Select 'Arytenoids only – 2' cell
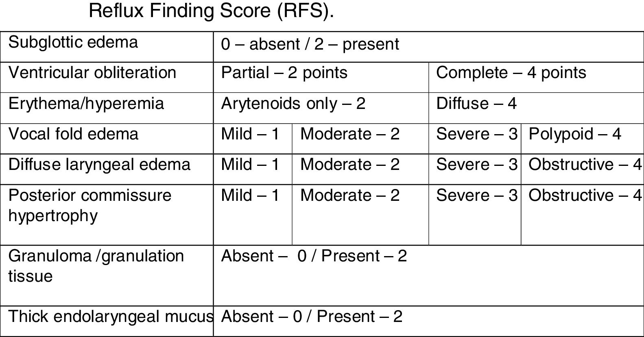 293,104
